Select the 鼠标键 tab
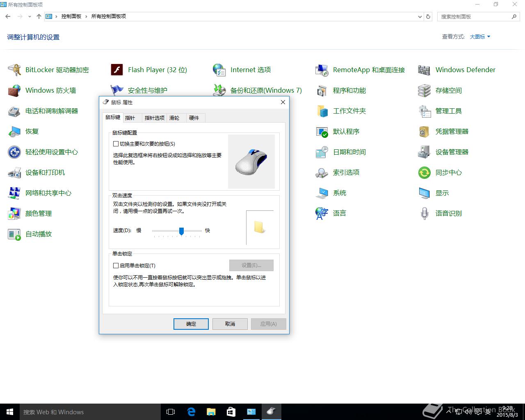Viewport: 525px width, 420px height. point(113,117)
